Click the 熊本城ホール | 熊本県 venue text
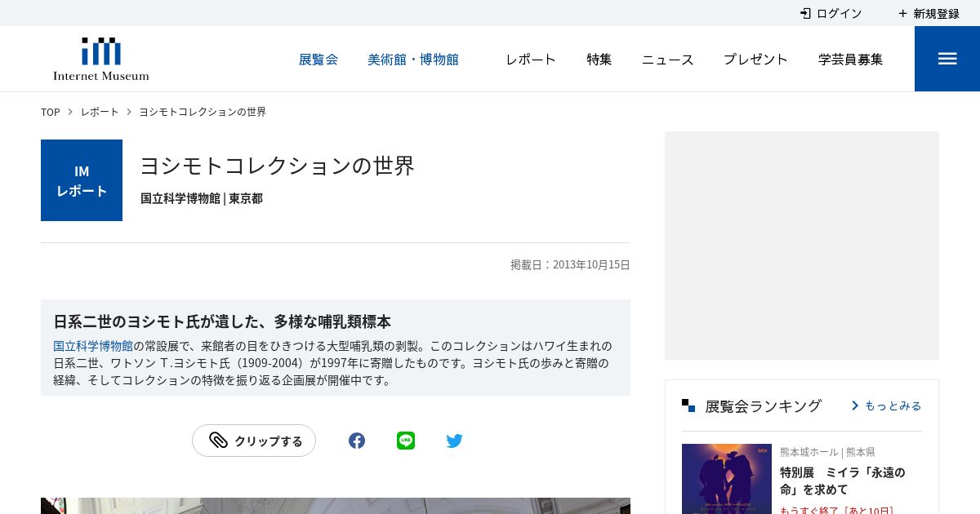 (x=827, y=452)
